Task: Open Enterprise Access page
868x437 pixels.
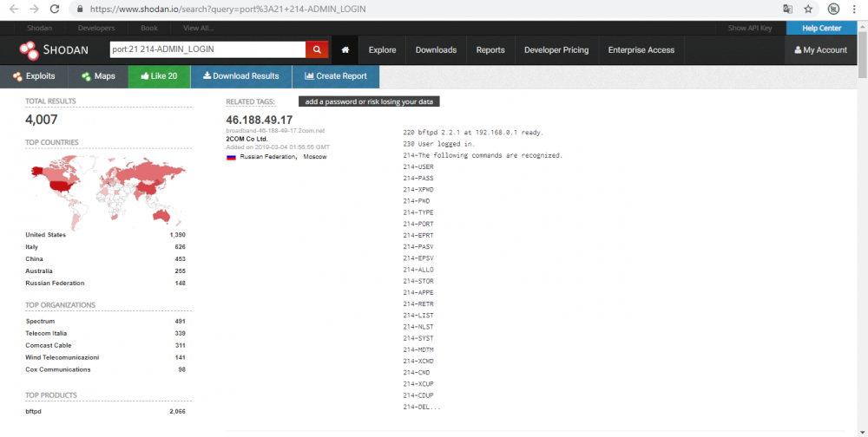Action: pyautogui.click(x=641, y=49)
